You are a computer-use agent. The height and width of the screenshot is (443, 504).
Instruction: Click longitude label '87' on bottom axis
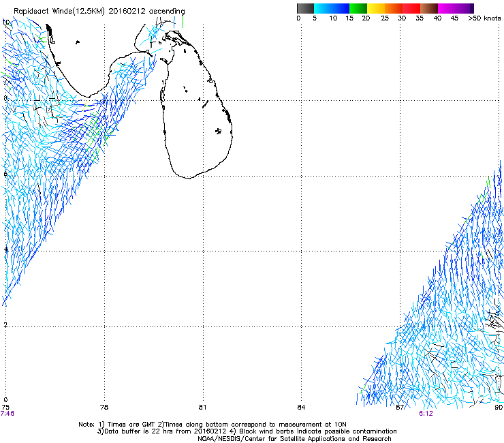(400, 408)
